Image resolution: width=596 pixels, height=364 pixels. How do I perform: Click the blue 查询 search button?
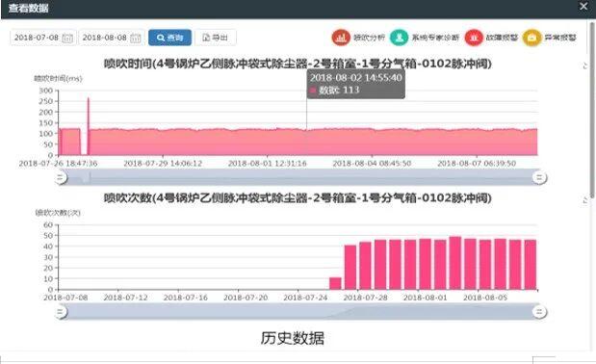[169, 38]
